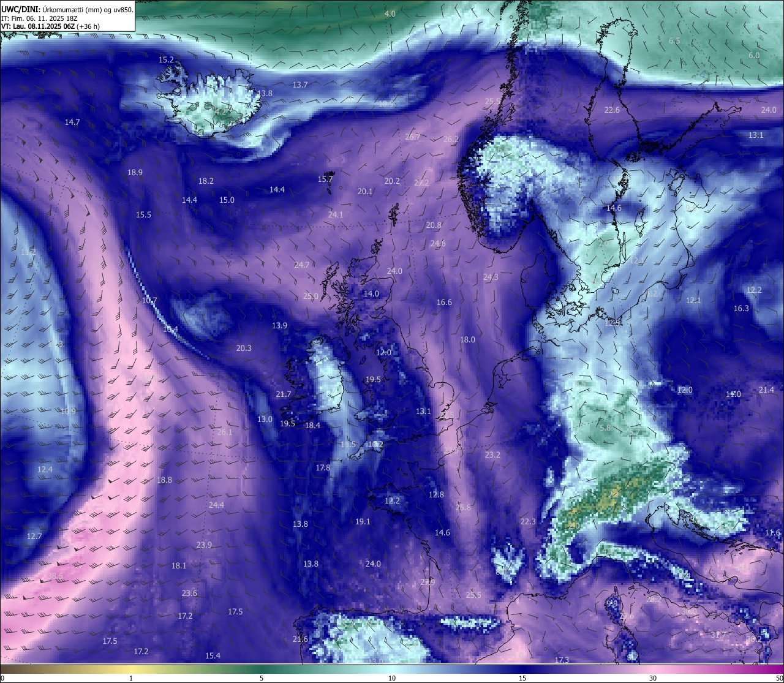
Task: Click the 16.3 value label
Action: coord(741,309)
